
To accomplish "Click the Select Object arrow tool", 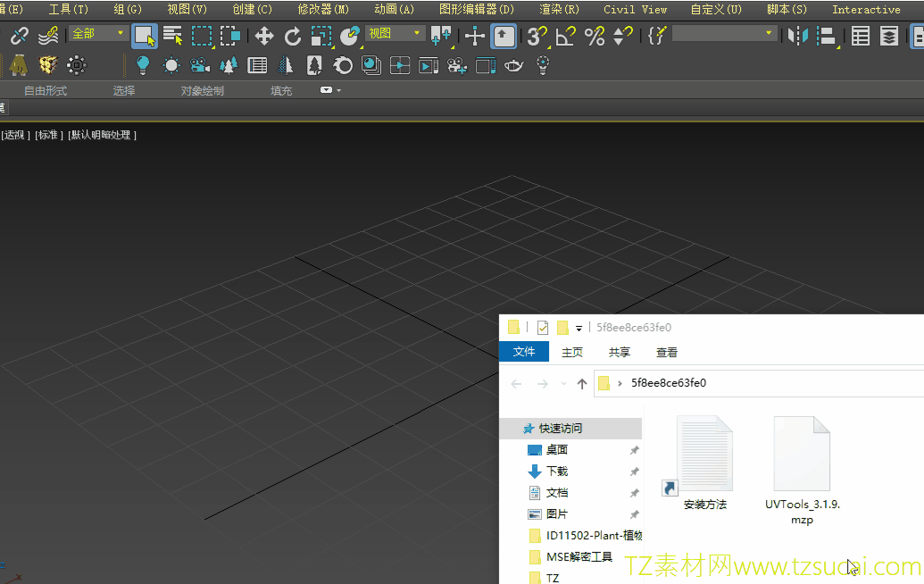I will (145, 37).
